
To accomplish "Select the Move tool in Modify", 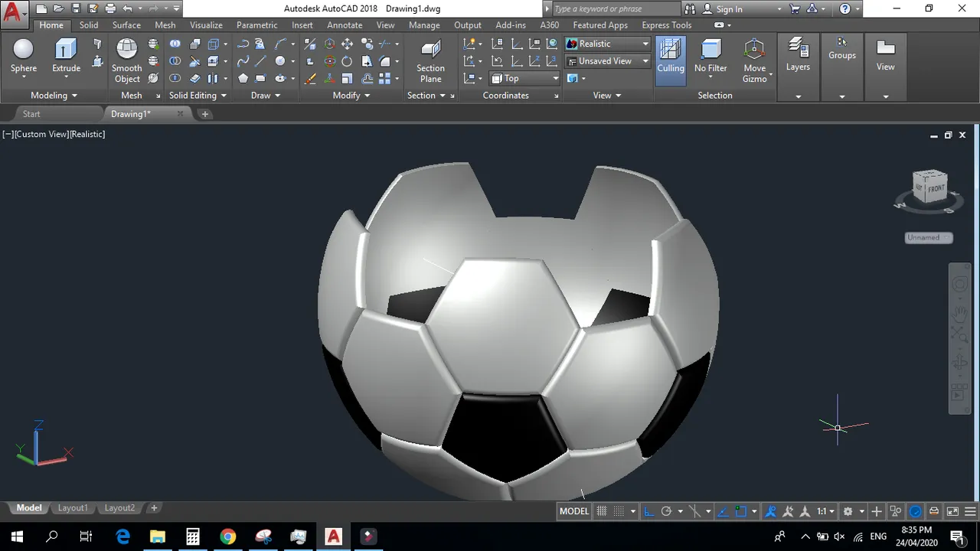I will point(347,44).
